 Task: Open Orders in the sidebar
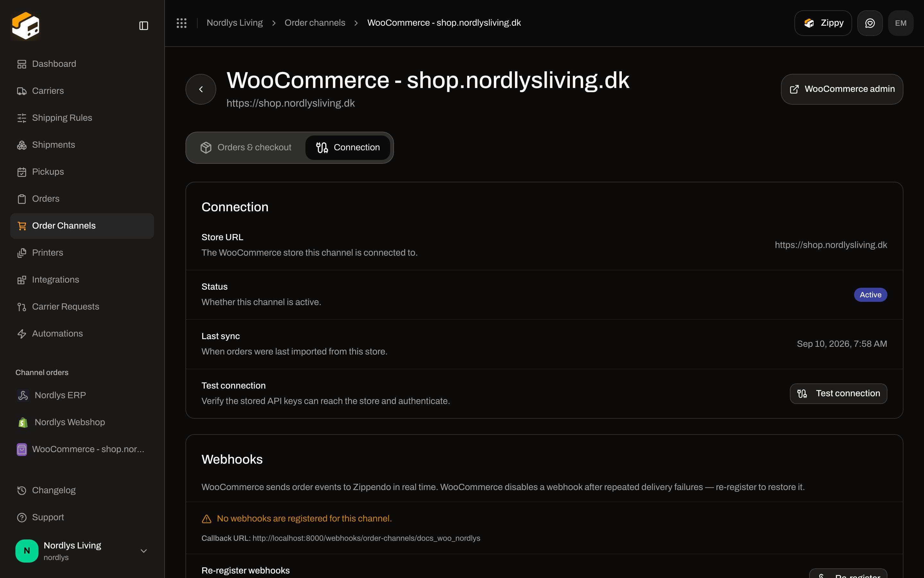(x=82, y=199)
